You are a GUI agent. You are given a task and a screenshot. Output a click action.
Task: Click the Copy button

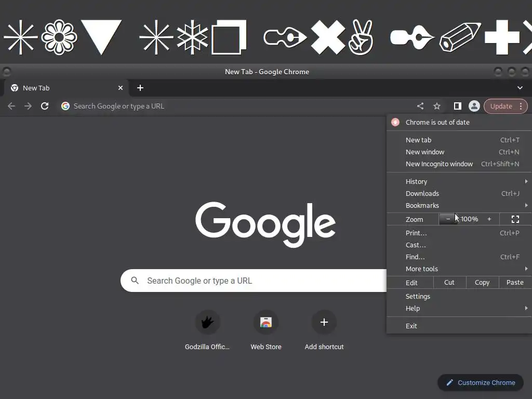pyautogui.click(x=482, y=282)
